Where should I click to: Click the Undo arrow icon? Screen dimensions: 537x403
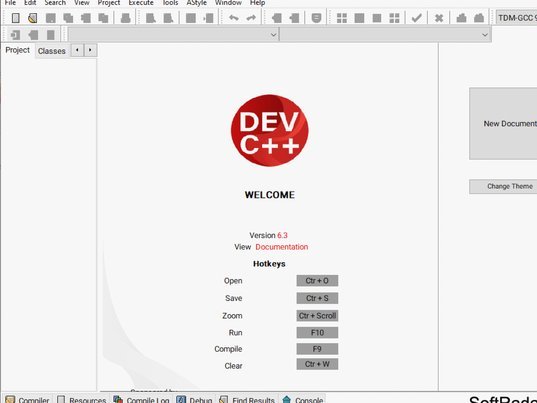pyautogui.click(x=234, y=17)
